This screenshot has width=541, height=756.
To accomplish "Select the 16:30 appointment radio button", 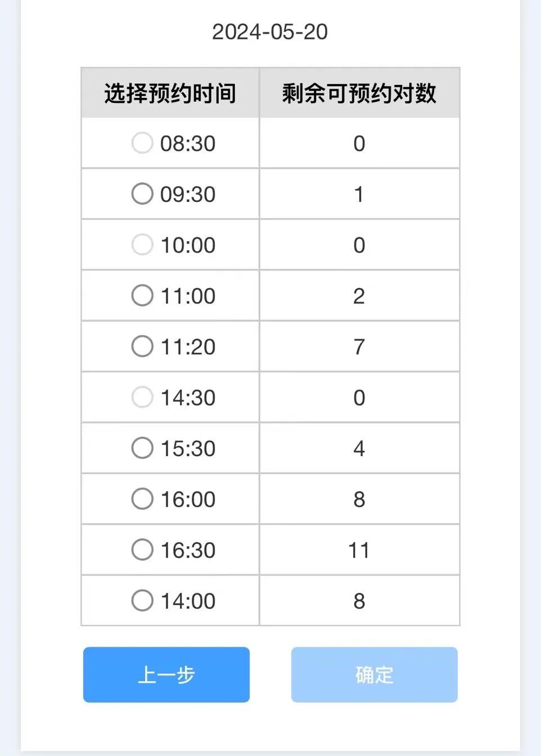I will tap(142, 550).
